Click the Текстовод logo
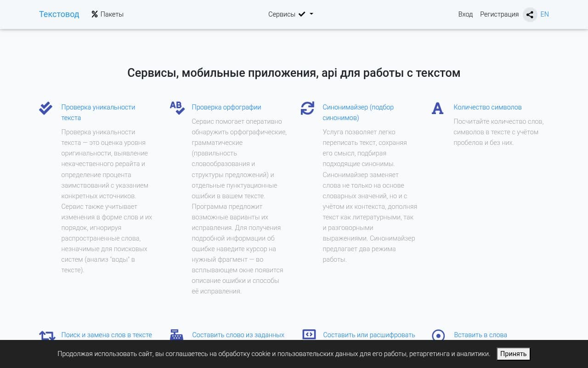This screenshot has width=588, height=368. [59, 14]
